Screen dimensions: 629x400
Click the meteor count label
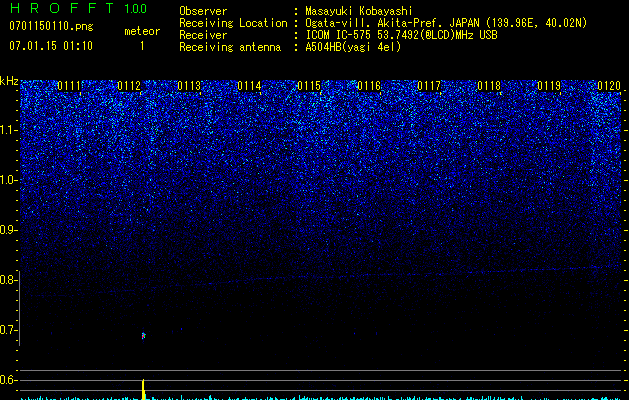(142, 31)
